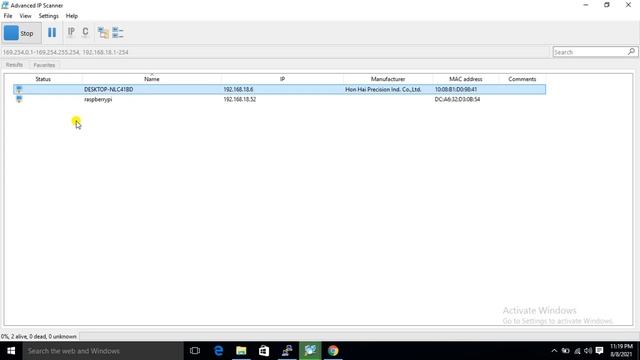This screenshot has width=640, height=360.
Task: Click the taskbar clock showing 11:19 PM
Action: (x=621, y=351)
